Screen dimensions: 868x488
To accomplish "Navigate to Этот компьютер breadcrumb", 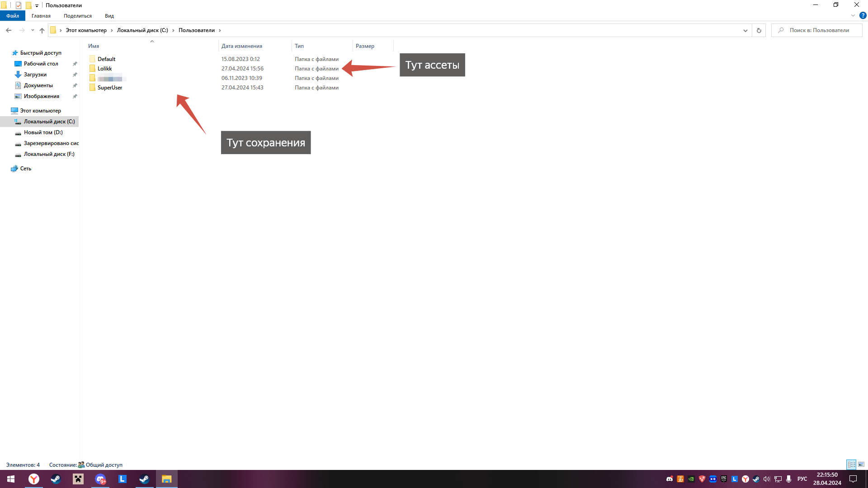I will click(x=86, y=30).
